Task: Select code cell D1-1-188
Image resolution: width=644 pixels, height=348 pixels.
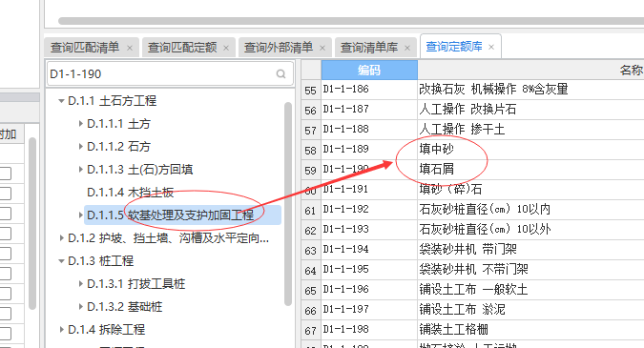Action: pyautogui.click(x=369, y=130)
